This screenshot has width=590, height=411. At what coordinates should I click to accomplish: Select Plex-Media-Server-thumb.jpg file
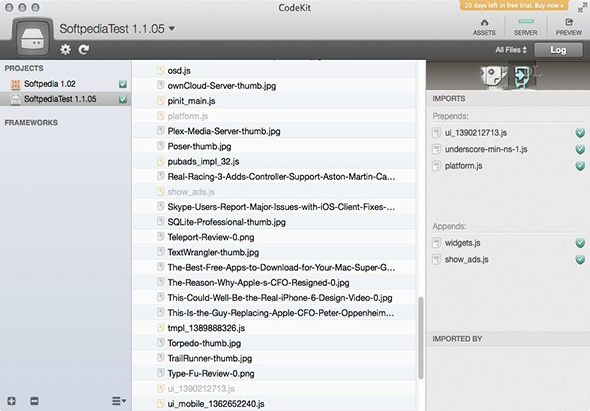(x=274, y=131)
